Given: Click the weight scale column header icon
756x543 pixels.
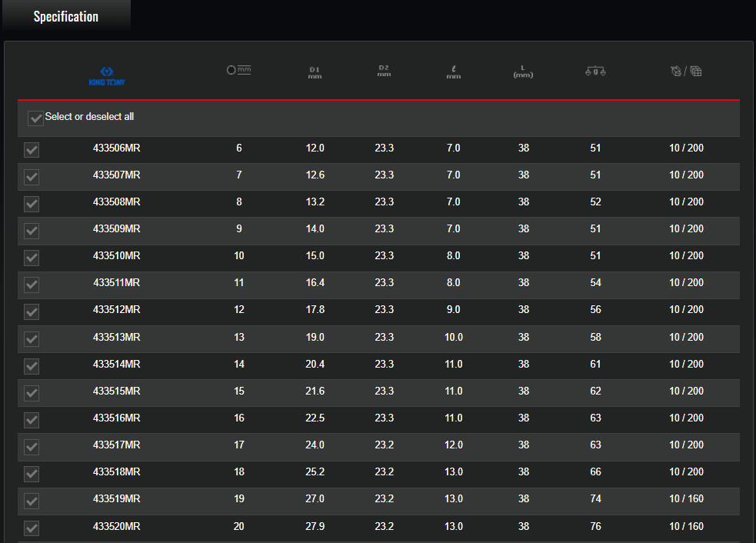Looking at the screenshot, I should click(595, 72).
